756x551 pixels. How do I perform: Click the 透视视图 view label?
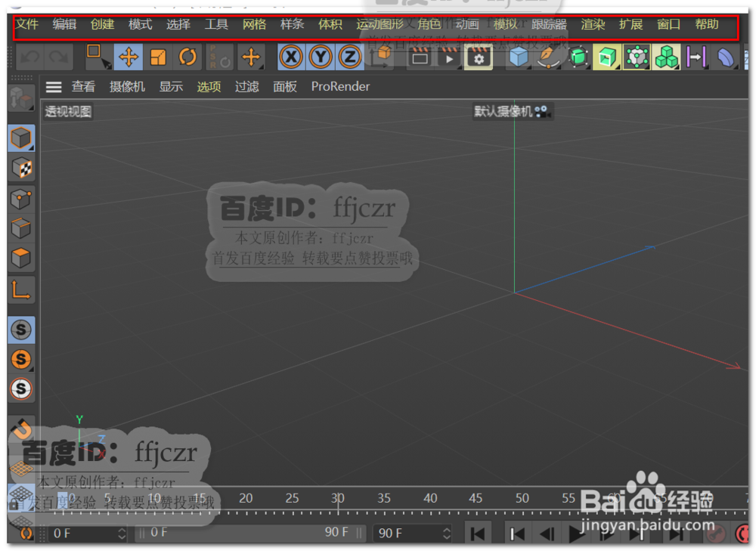point(68,112)
